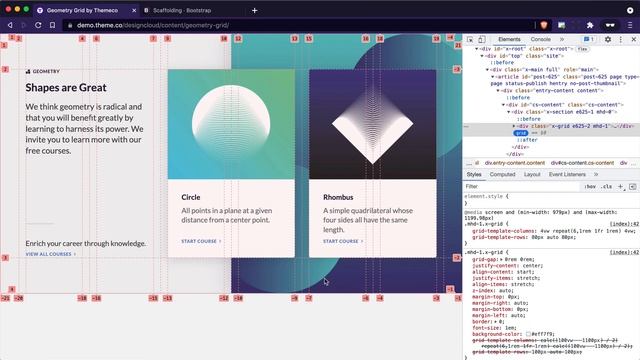Add a new style rule
Image resolution: width=640 pixels, height=360 pixels.
click(620, 187)
